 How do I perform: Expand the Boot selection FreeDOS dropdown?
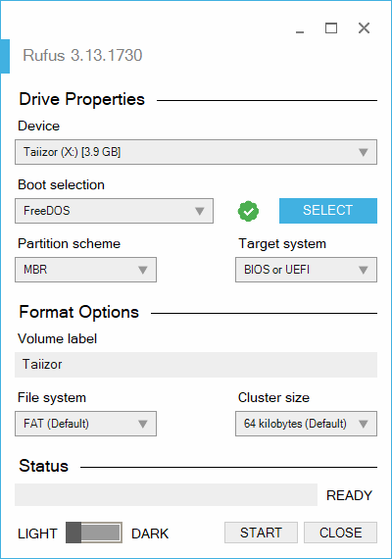click(114, 211)
